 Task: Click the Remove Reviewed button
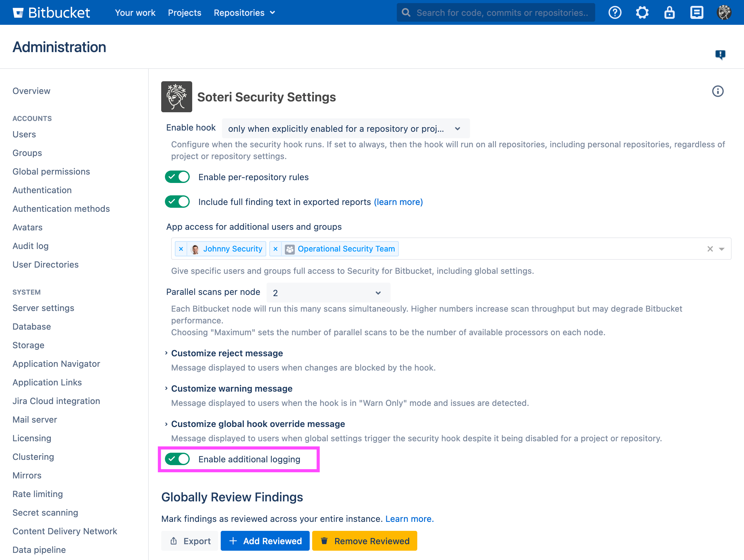click(x=364, y=541)
